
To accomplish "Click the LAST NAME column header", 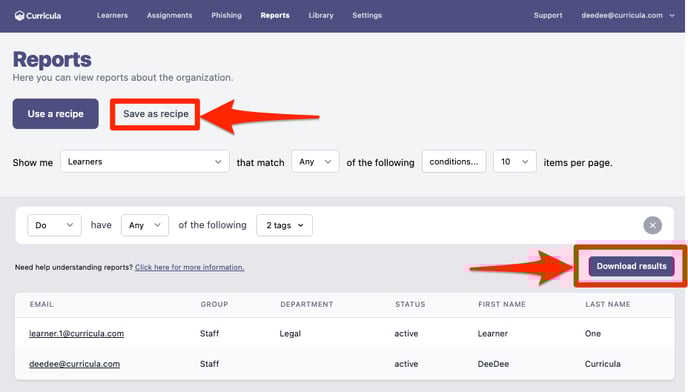I will [x=608, y=304].
